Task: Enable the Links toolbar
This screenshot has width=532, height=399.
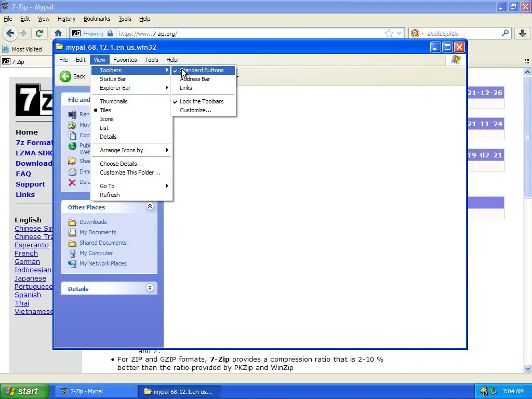Action: [x=203, y=88]
